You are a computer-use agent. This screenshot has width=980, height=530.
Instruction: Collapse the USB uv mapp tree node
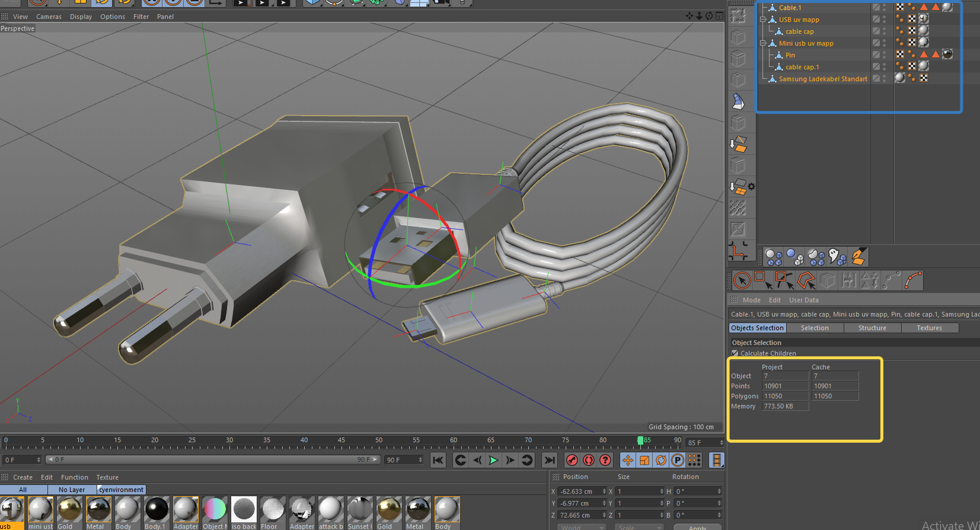pyautogui.click(x=763, y=20)
